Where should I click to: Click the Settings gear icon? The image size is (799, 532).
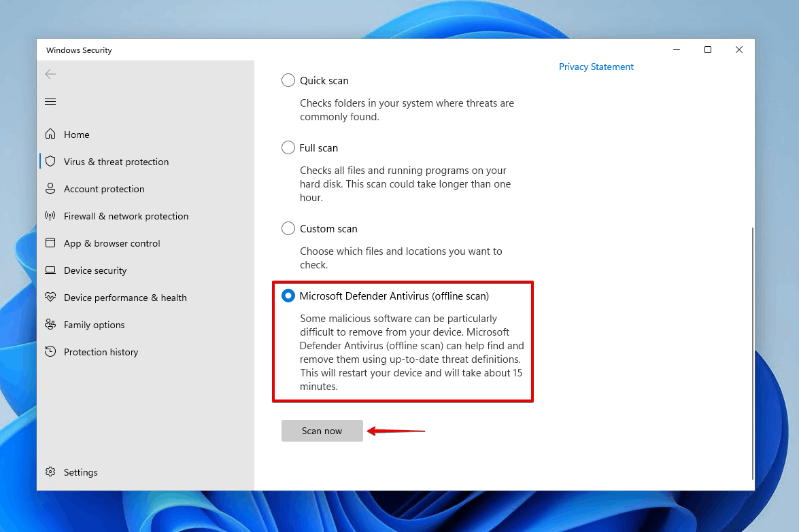(50, 472)
